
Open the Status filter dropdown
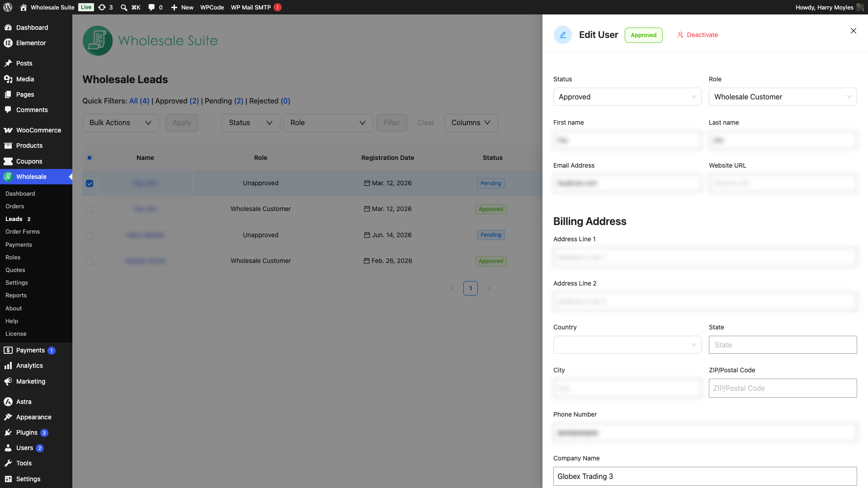(251, 123)
